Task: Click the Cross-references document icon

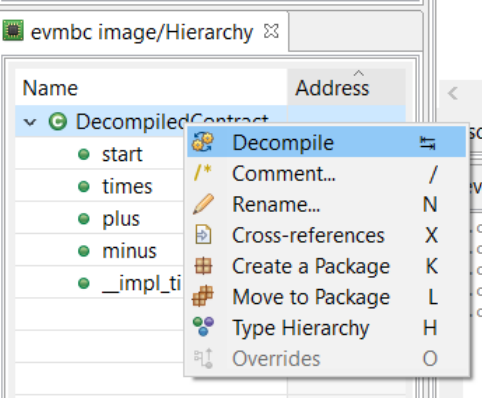Action: tap(203, 235)
